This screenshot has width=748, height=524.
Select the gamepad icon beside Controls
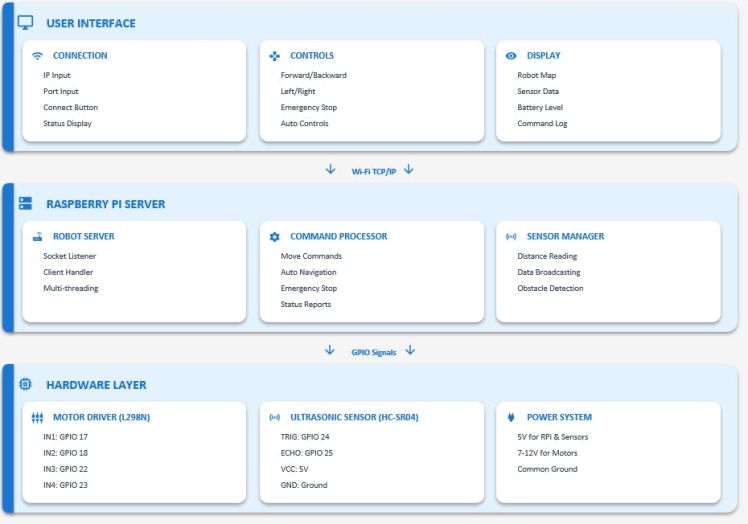click(274, 56)
